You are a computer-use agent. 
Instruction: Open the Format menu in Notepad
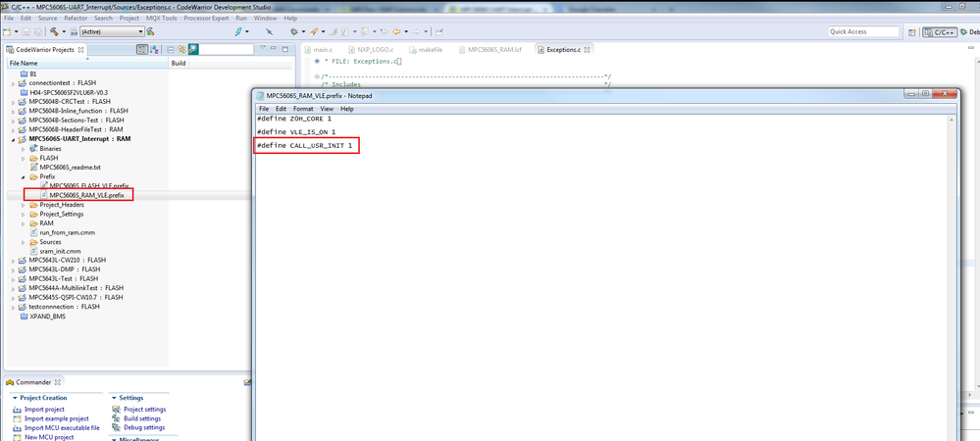click(303, 109)
